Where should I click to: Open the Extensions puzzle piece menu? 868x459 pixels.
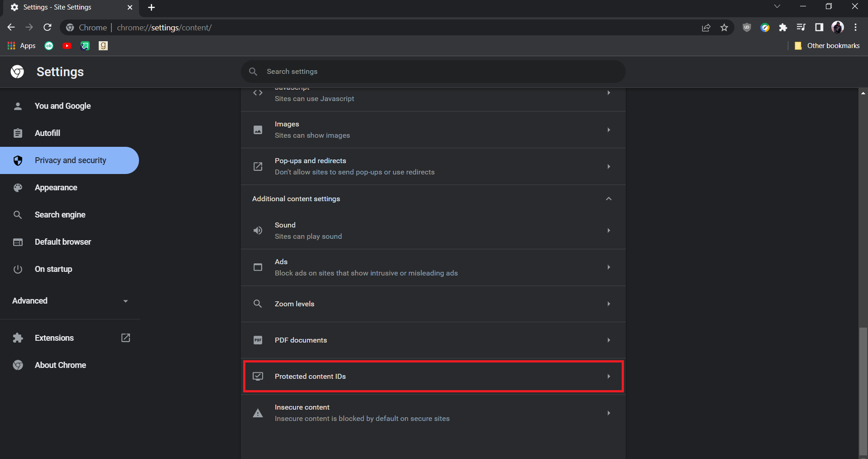(783, 28)
